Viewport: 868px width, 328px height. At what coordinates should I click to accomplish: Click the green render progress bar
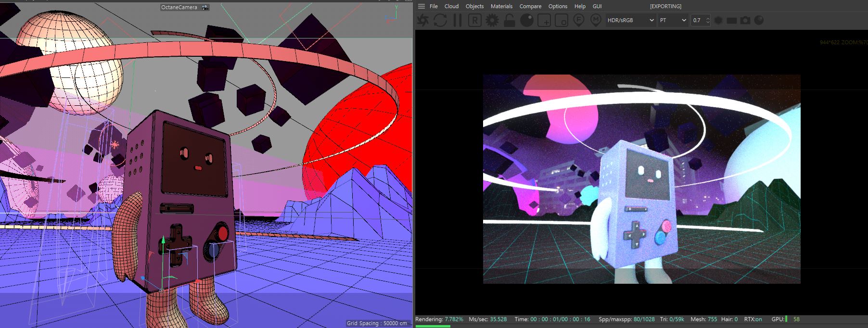pyautogui.click(x=433, y=326)
